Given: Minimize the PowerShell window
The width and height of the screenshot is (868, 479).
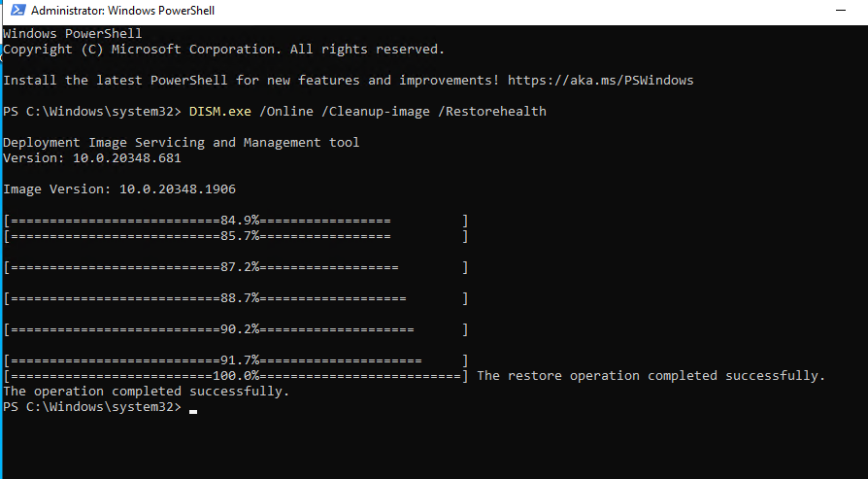Looking at the screenshot, I should coord(843,12).
